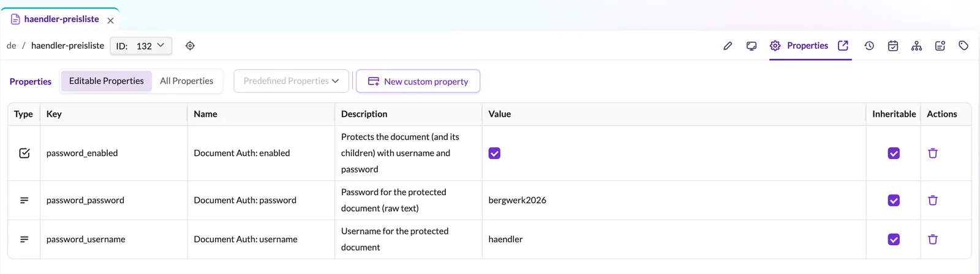Open the ID 132 dropdown
Image resolution: width=980 pixels, height=274 pixels.
(x=141, y=46)
